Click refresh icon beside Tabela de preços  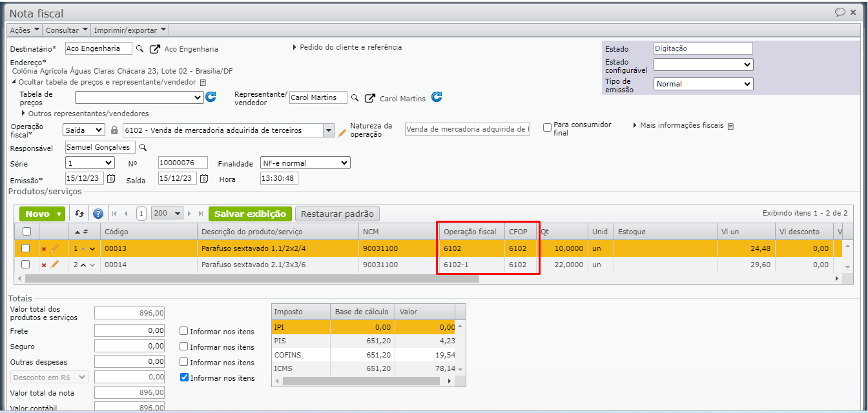(211, 97)
